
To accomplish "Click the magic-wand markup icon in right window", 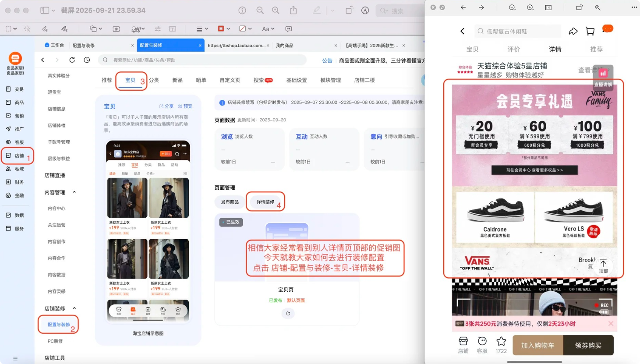I will click(x=598, y=7).
